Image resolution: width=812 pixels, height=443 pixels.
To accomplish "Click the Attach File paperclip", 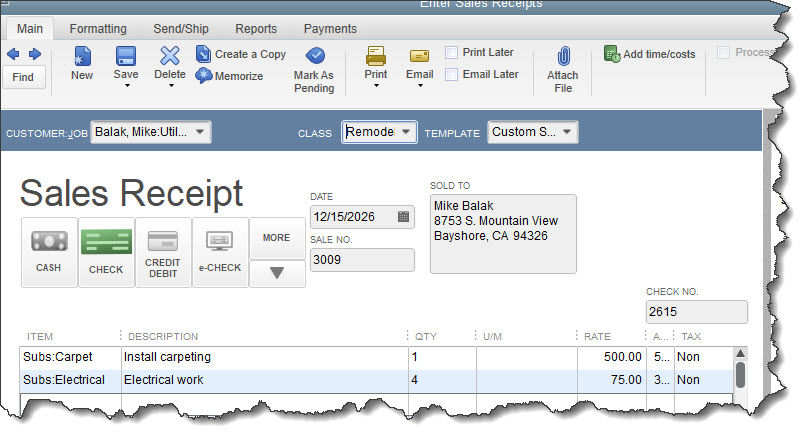I will [x=562, y=56].
